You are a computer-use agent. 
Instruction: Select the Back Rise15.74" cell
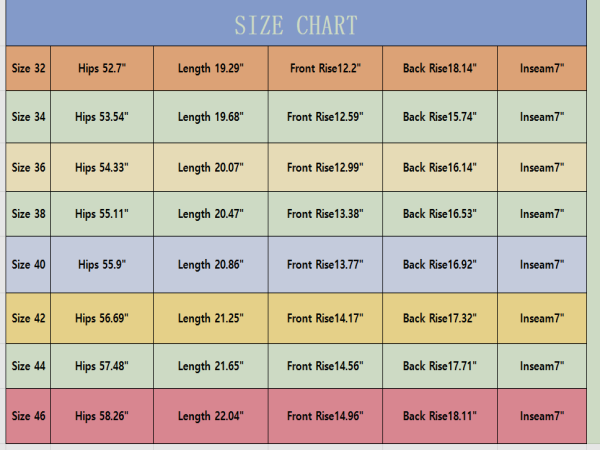click(440, 117)
